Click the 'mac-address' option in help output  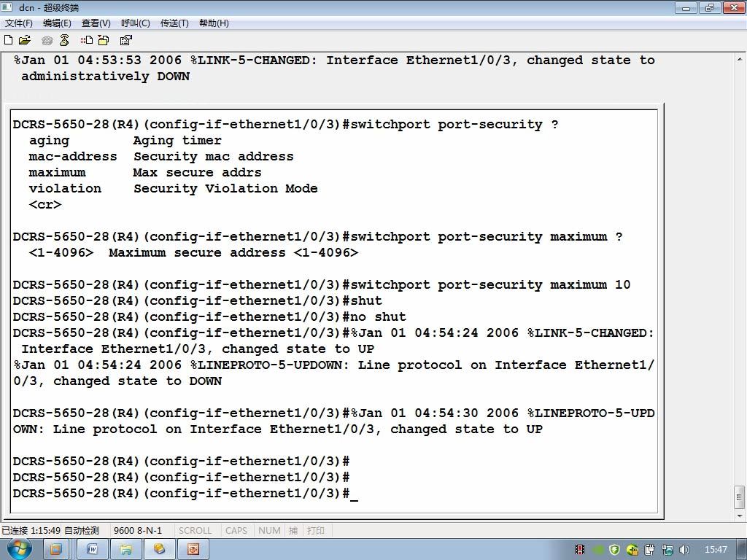pyautogui.click(x=73, y=156)
